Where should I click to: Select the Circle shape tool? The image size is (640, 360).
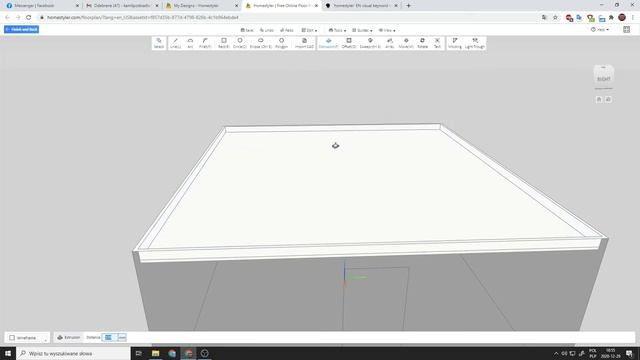(240, 43)
